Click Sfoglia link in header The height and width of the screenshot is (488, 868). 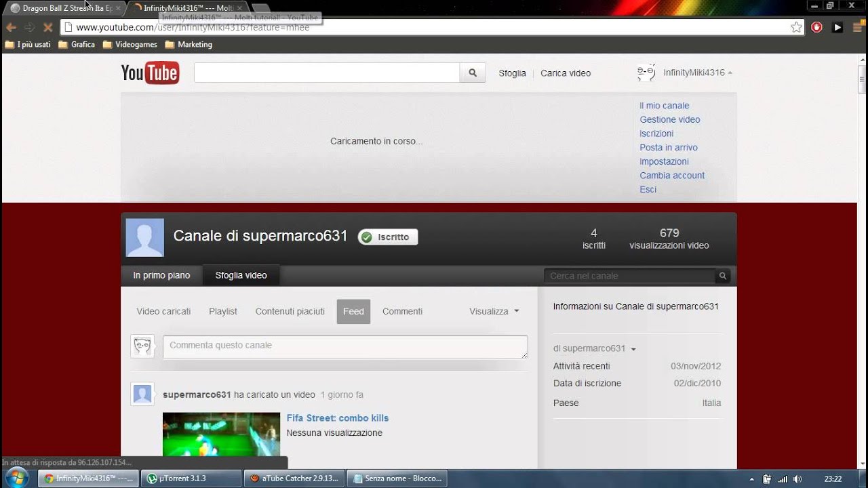tap(512, 73)
